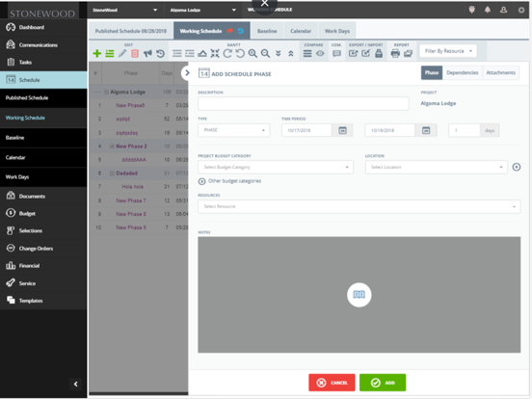Click the plus icon to add location
Image resolution: width=532 pixels, height=399 pixels.
(517, 167)
